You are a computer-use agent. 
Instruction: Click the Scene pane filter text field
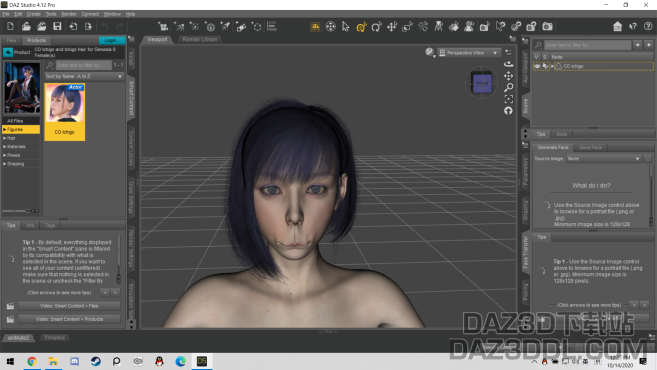point(588,45)
